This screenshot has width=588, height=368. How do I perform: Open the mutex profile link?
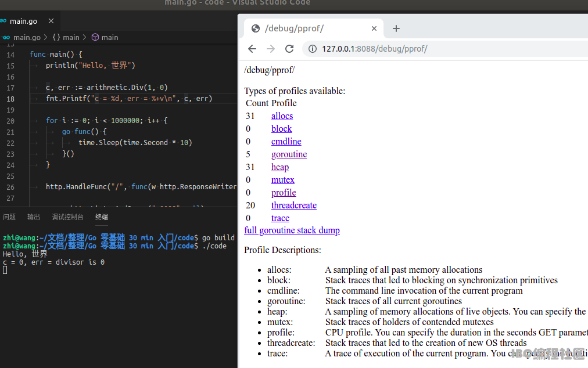(x=283, y=179)
